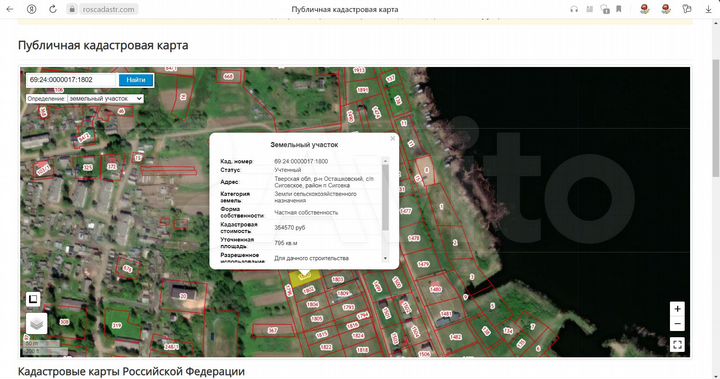
Task: Open the bookmark ribbon icon
Action: pyautogui.click(x=619, y=9)
